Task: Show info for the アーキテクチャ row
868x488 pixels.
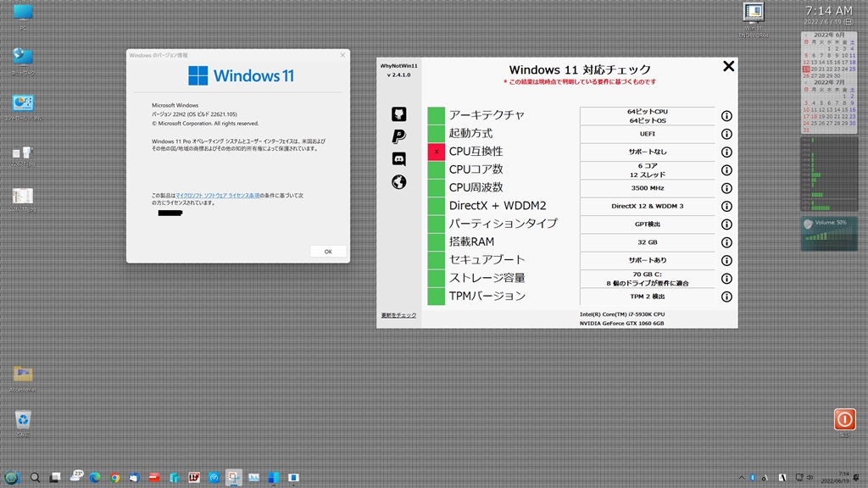Action: [x=726, y=115]
